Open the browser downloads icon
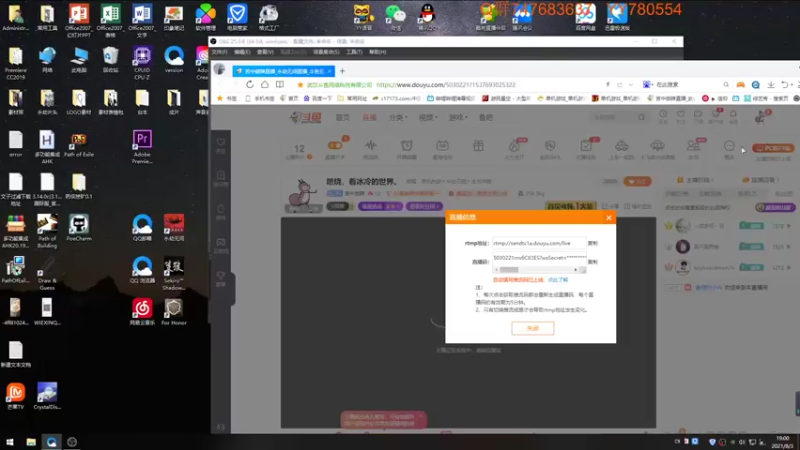The width and height of the screenshot is (800, 450). coord(771,85)
